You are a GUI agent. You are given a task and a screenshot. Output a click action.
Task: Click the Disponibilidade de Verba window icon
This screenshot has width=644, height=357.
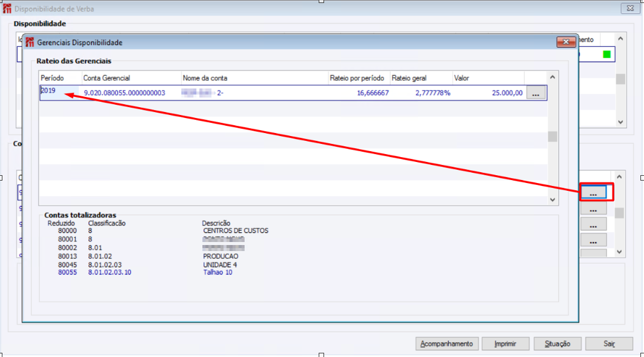point(7,8)
